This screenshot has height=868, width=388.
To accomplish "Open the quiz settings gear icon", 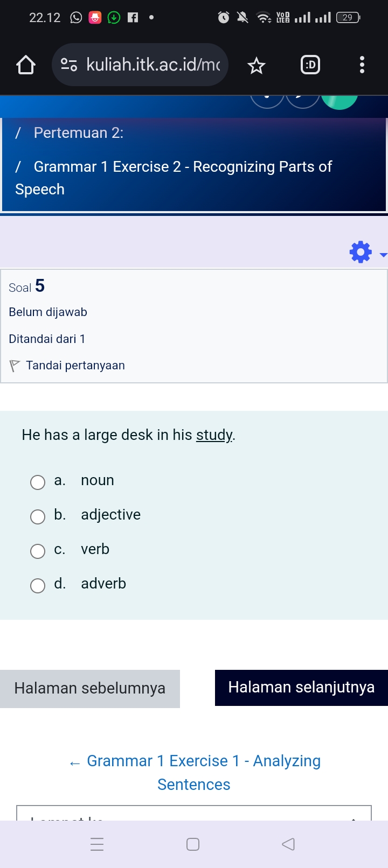I will (x=360, y=251).
